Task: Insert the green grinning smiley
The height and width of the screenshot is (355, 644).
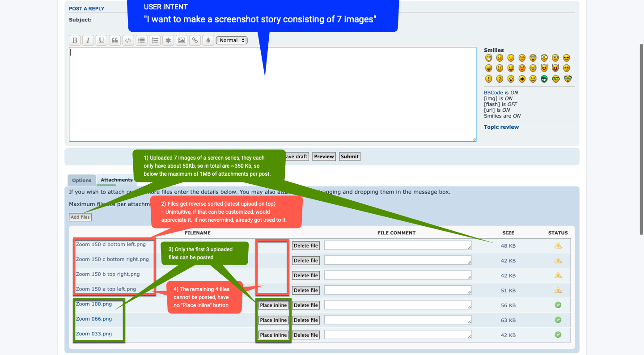Action: (544, 79)
